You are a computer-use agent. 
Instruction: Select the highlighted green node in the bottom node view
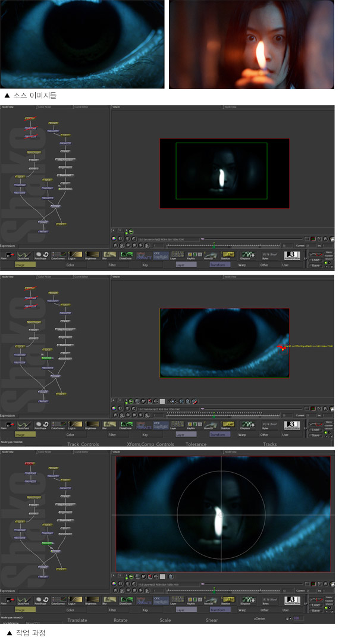coord(48,542)
